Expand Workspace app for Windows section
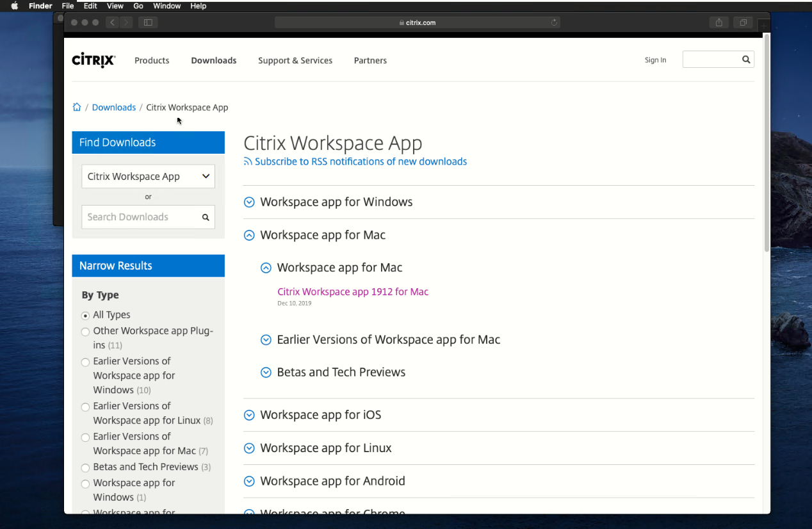 tap(249, 202)
